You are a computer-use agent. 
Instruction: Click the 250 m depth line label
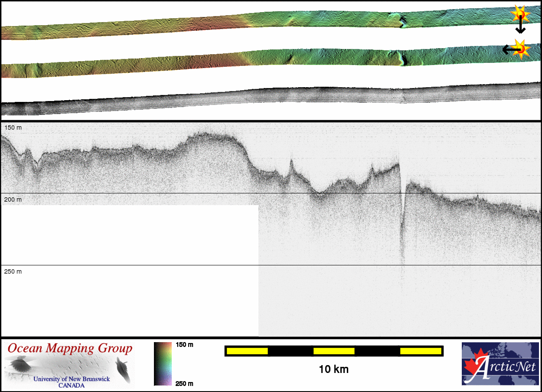point(13,271)
